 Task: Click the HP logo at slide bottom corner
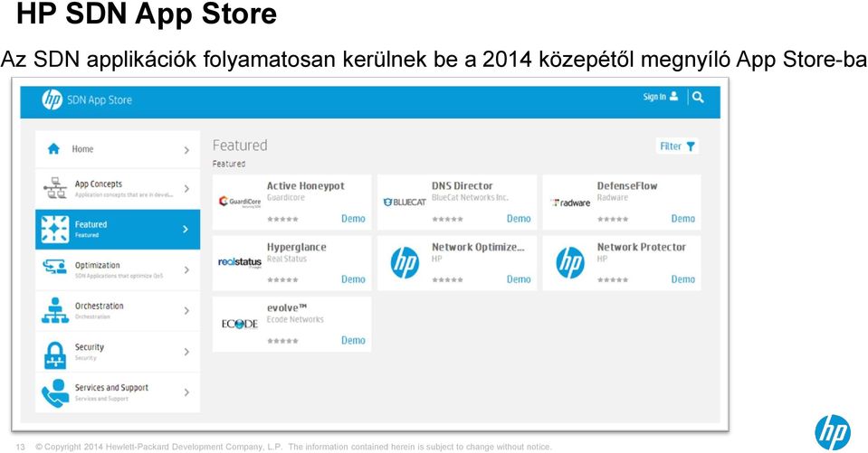coord(833,432)
